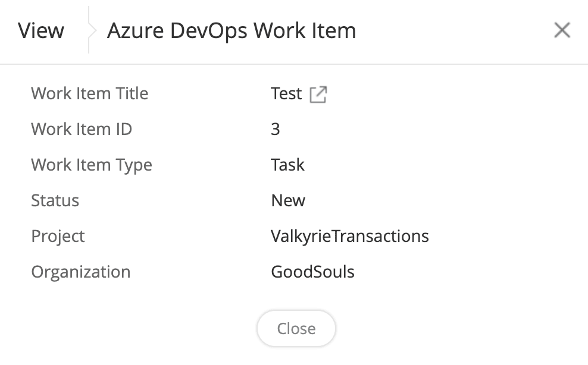Screen dimensions: 588x365
Task: Select the work item ID value 3
Action: (x=276, y=129)
